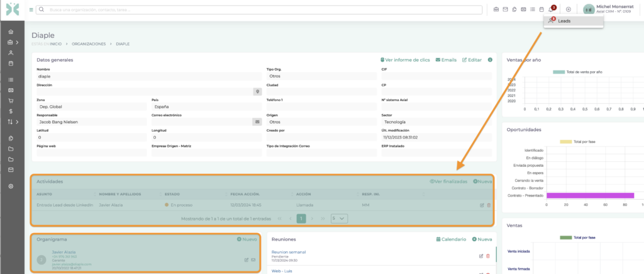Click the dollar sign sidebar icon
The height and width of the screenshot is (274, 644).
coord(11,111)
